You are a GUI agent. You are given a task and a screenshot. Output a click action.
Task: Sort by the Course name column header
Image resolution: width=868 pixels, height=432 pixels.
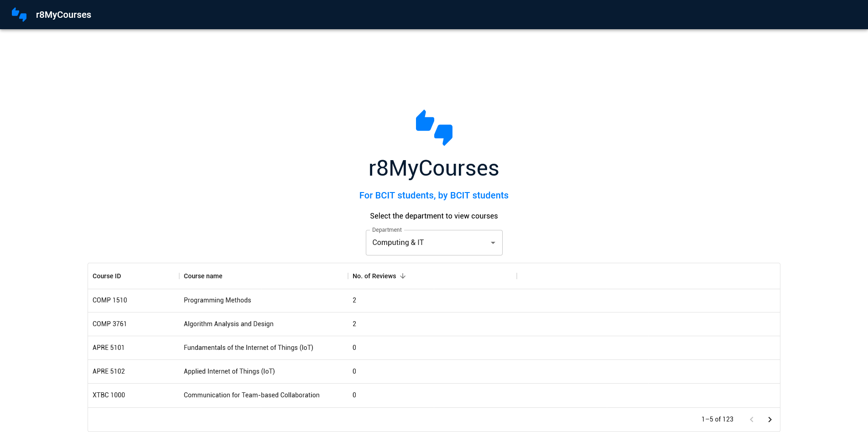(203, 276)
